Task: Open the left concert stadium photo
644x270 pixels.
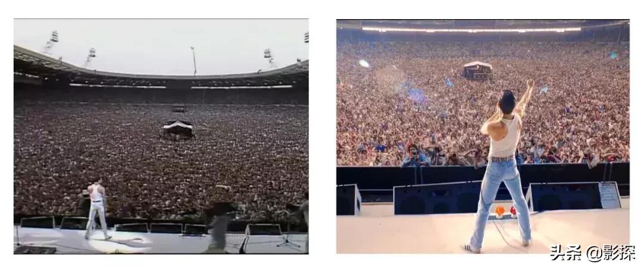Action: [x=161, y=136]
